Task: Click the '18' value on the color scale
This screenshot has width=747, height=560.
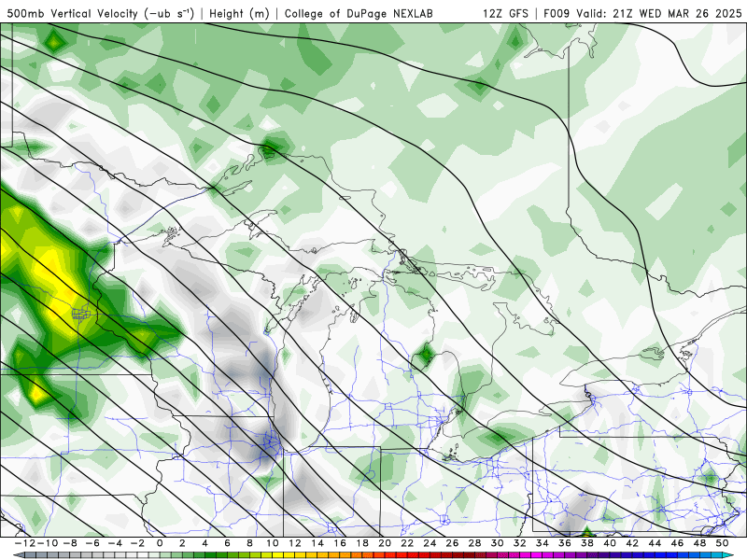Action: click(x=362, y=543)
